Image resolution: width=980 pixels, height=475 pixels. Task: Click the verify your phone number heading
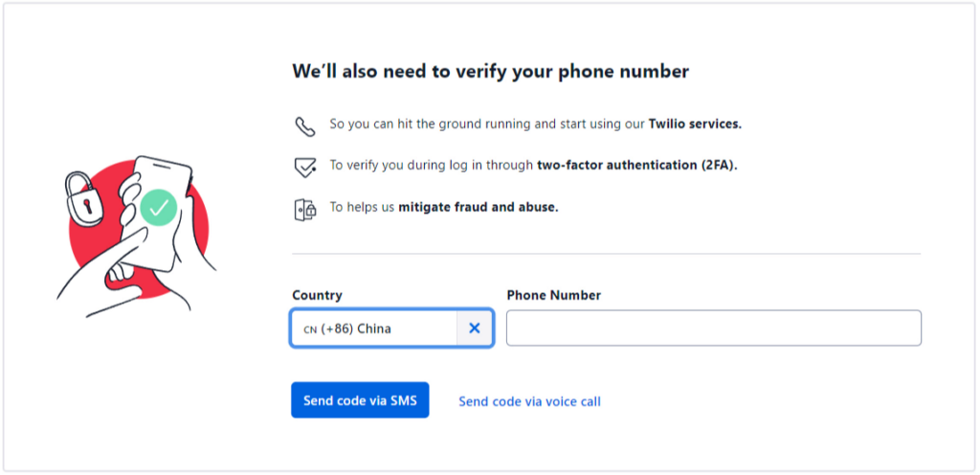(490, 72)
